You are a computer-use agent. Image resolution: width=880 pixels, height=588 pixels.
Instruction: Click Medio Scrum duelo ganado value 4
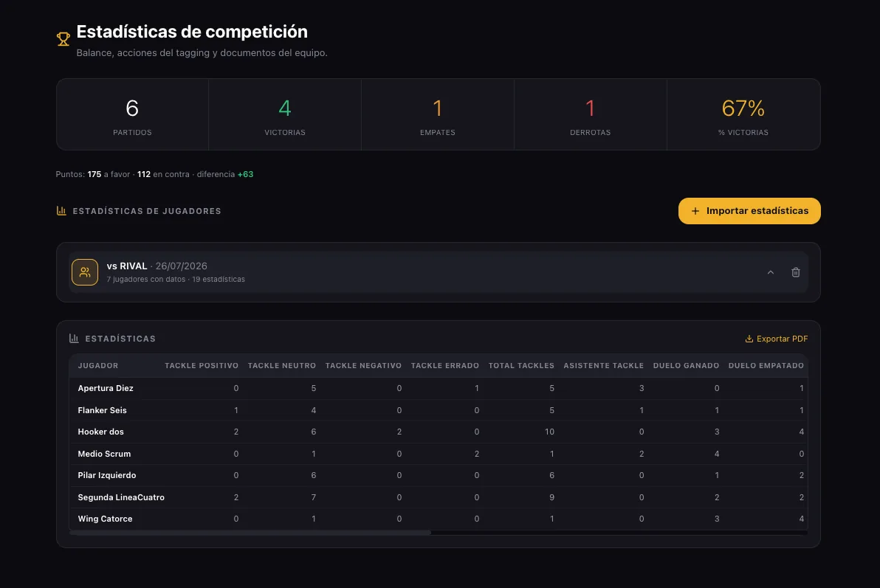(x=717, y=453)
